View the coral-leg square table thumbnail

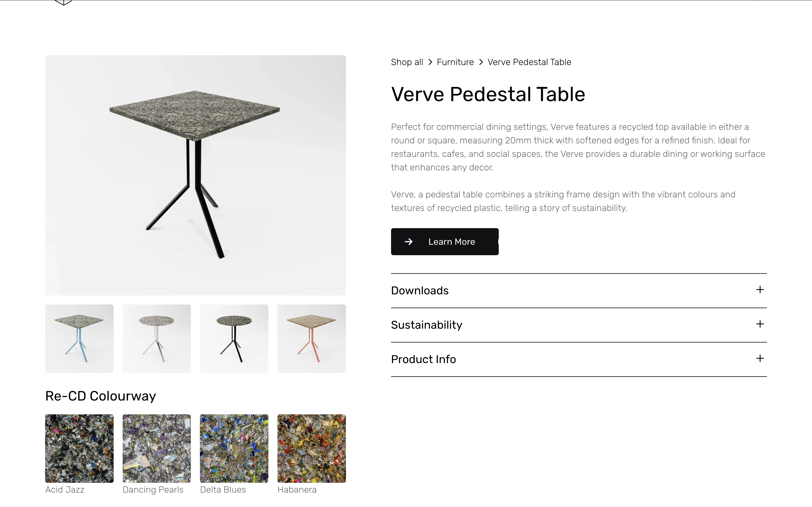click(x=311, y=338)
